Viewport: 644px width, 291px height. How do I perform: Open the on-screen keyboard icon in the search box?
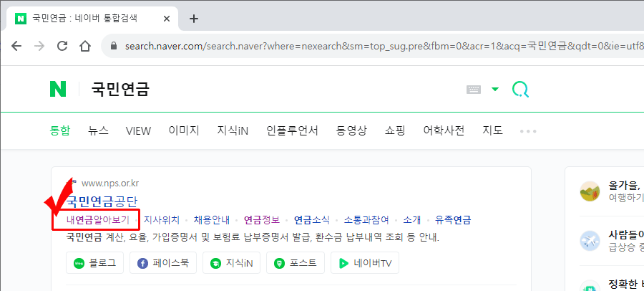click(x=474, y=90)
